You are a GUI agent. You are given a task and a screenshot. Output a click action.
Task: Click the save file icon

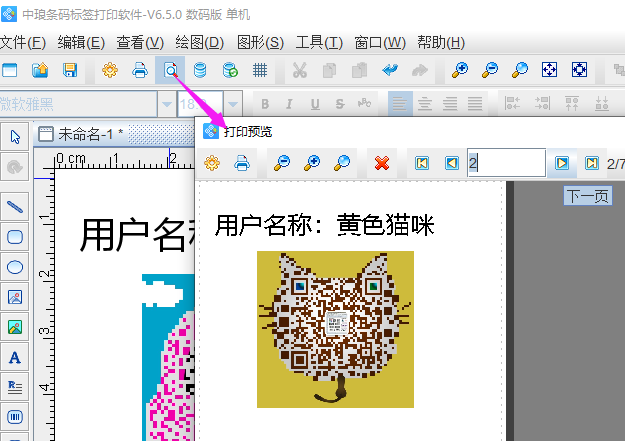pyautogui.click(x=70, y=70)
